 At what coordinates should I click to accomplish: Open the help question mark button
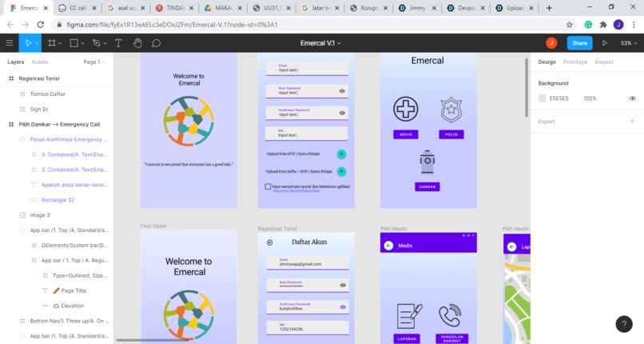click(x=624, y=324)
